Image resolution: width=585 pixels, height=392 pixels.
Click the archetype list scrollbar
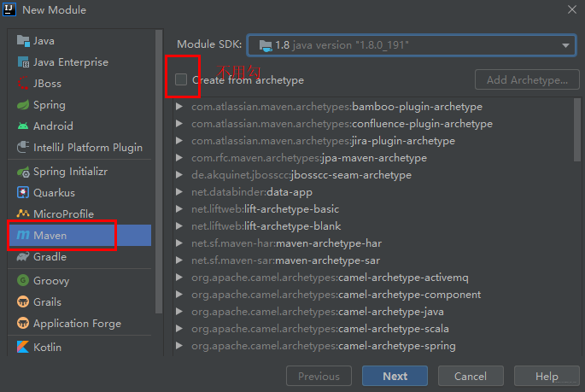(x=577, y=130)
